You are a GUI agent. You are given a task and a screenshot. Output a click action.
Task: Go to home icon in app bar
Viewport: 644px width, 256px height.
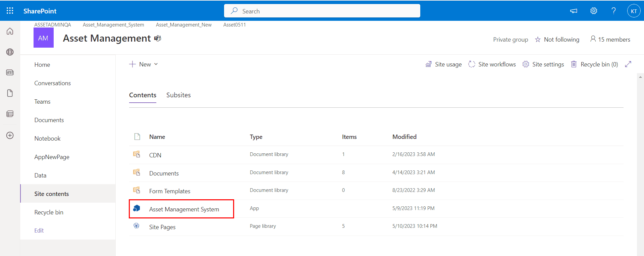coord(10,31)
